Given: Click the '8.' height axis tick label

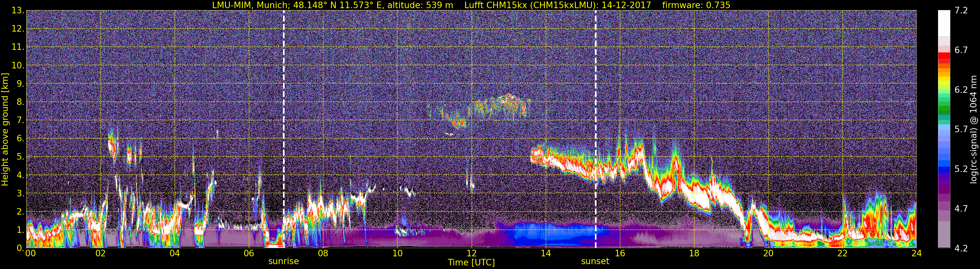Looking at the screenshot, I should (20, 102).
